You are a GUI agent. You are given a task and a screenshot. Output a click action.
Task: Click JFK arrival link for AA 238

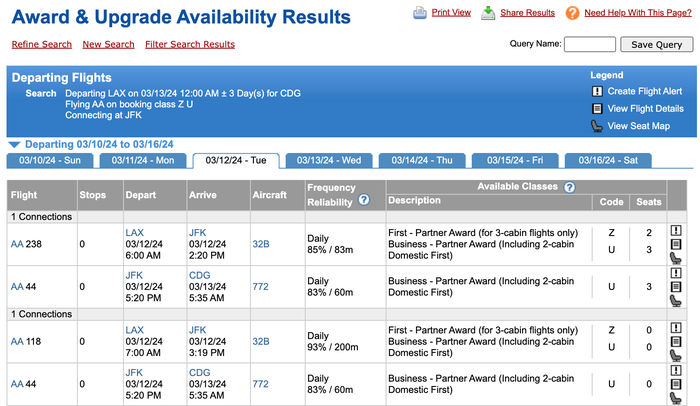197,233
